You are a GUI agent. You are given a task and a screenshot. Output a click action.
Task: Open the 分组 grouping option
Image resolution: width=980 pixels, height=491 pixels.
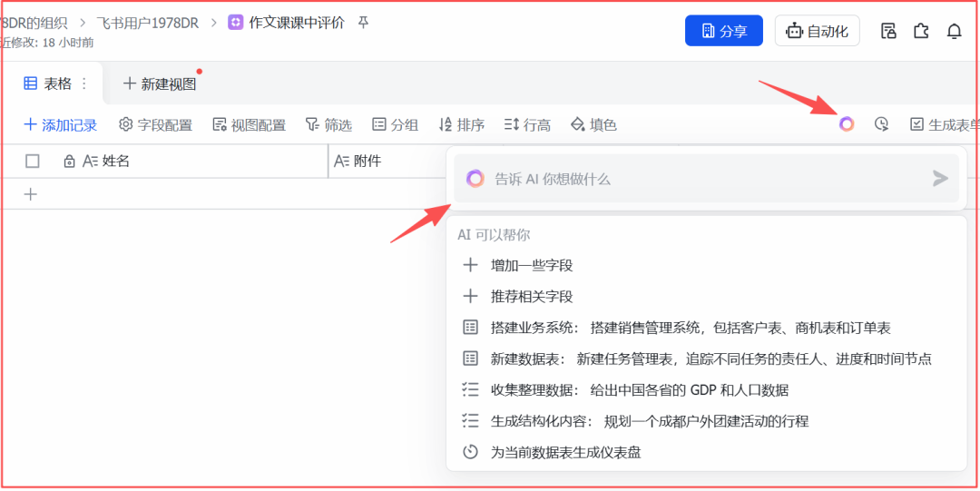coord(395,125)
